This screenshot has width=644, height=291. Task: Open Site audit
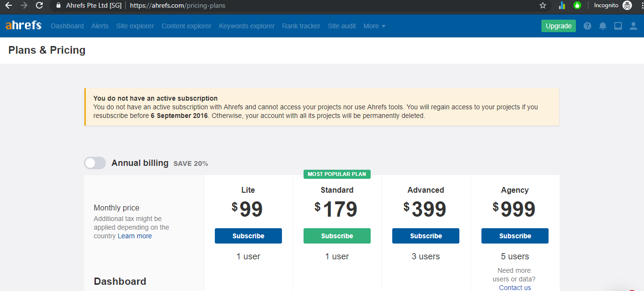point(342,26)
